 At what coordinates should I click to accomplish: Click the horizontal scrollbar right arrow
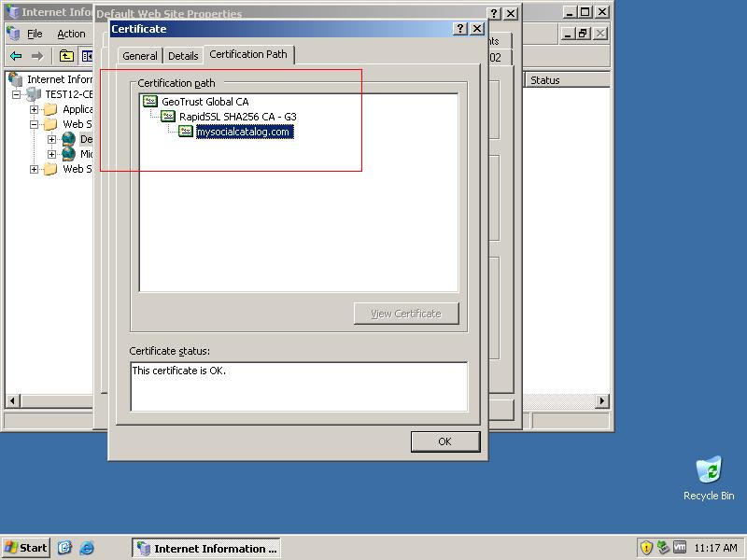pyautogui.click(x=602, y=401)
